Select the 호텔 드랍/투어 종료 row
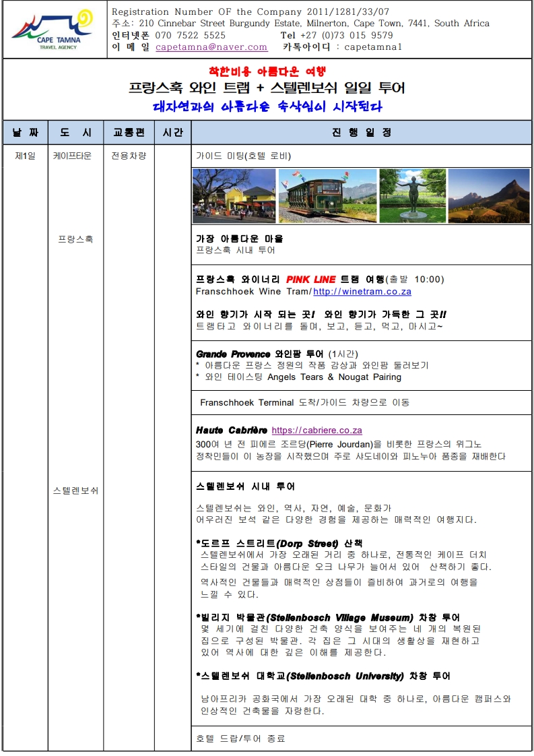The width and height of the screenshot is (534, 756). [x=240, y=738]
